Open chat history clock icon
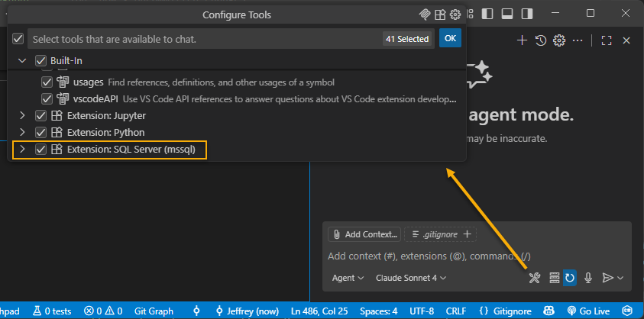Screen dimensions: 644x319 pos(541,40)
